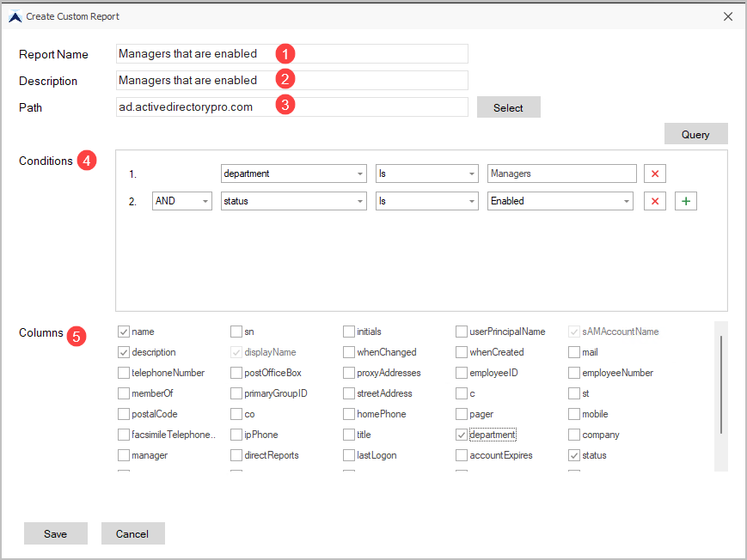
Task: Uncheck the status column
Action: [x=572, y=454]
